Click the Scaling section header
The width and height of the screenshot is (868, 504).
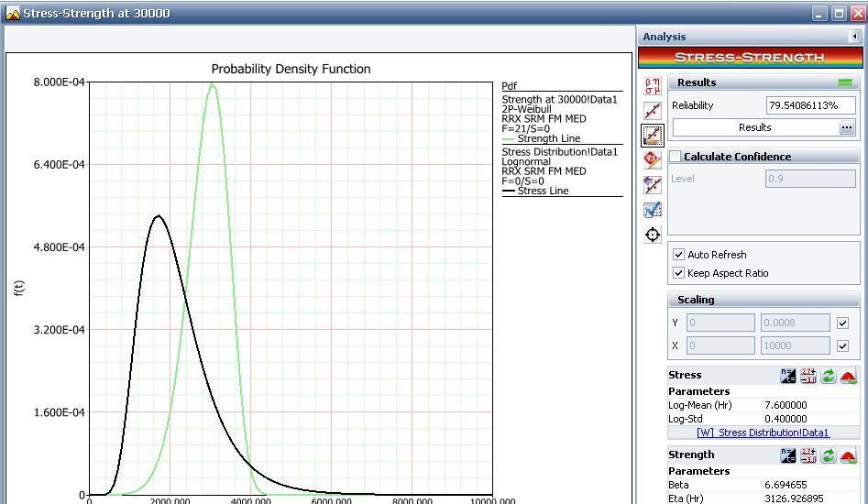(x=764, y=300)
